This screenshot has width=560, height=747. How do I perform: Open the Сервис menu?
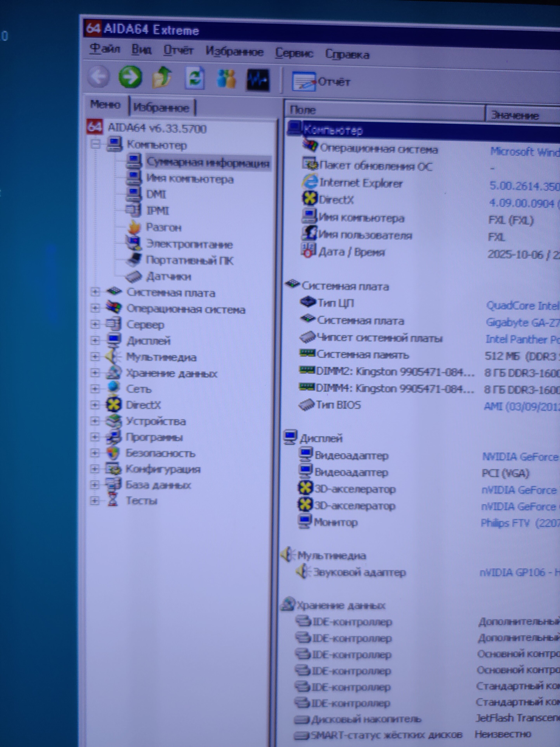[x=294, y=53]
